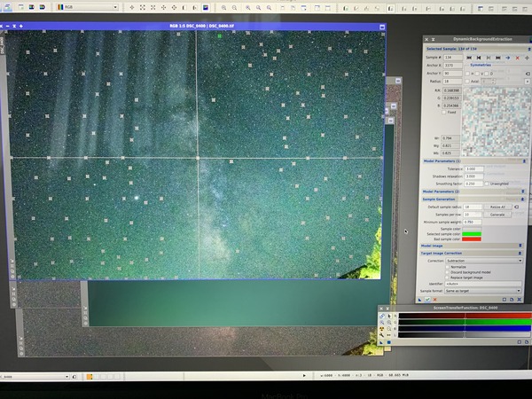Check the Normalize option

[448, 267]
